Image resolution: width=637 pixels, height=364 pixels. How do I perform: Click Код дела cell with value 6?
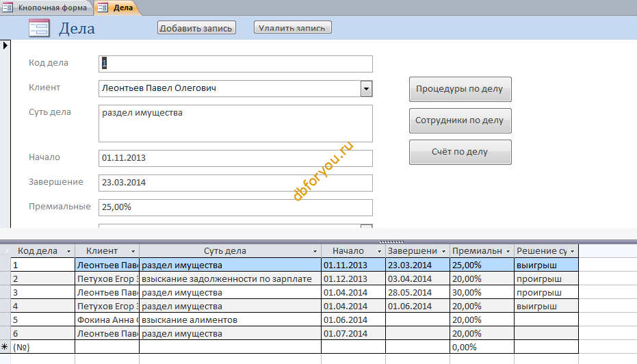click(42, 333)
